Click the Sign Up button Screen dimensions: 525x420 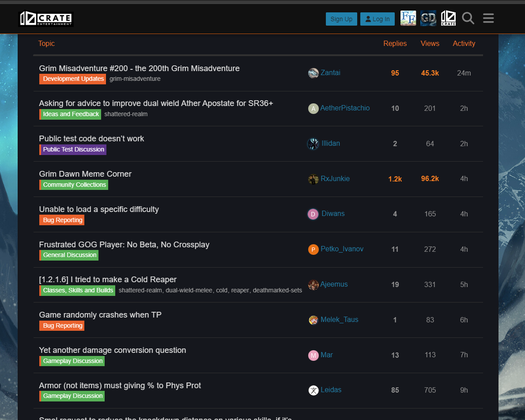click(341, 19)
